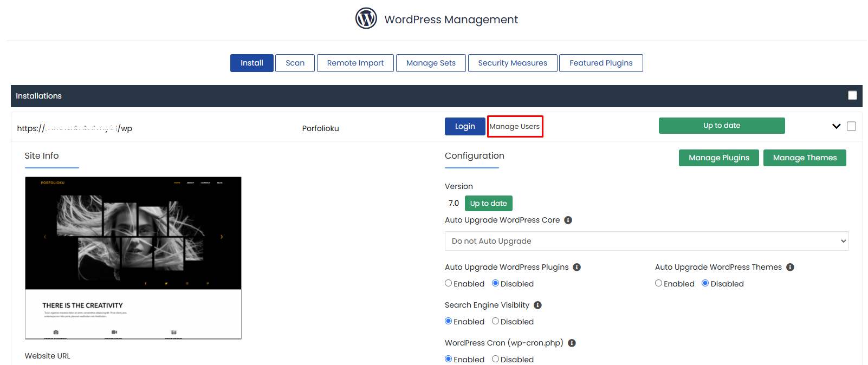Click info icon beside Auto Upgrade WordPress Core
This screenshot has height=365, width=868.
[x=568, y=220]
